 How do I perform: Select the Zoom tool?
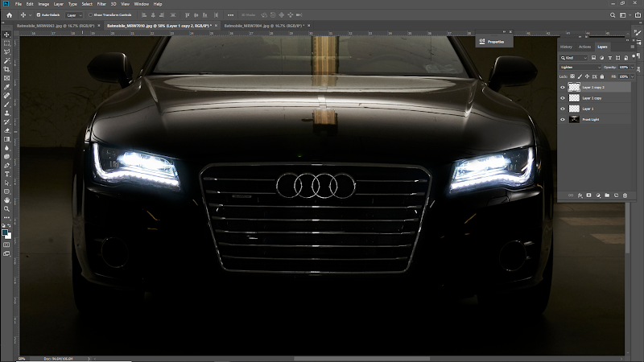pos(6,209)
